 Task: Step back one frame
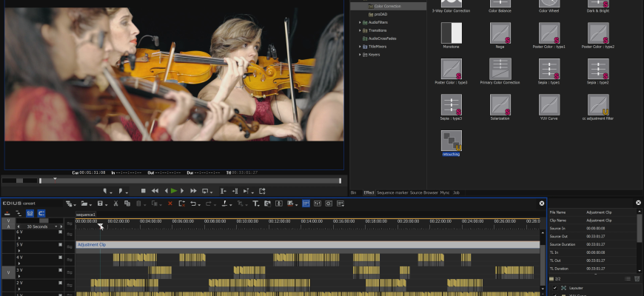[x=167, y=191]
